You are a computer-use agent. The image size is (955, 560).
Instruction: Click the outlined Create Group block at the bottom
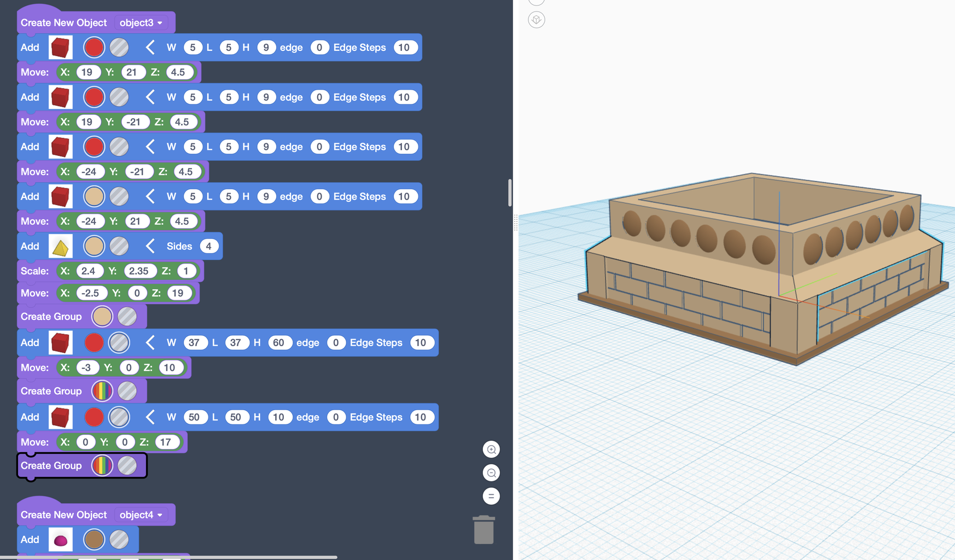51,465
